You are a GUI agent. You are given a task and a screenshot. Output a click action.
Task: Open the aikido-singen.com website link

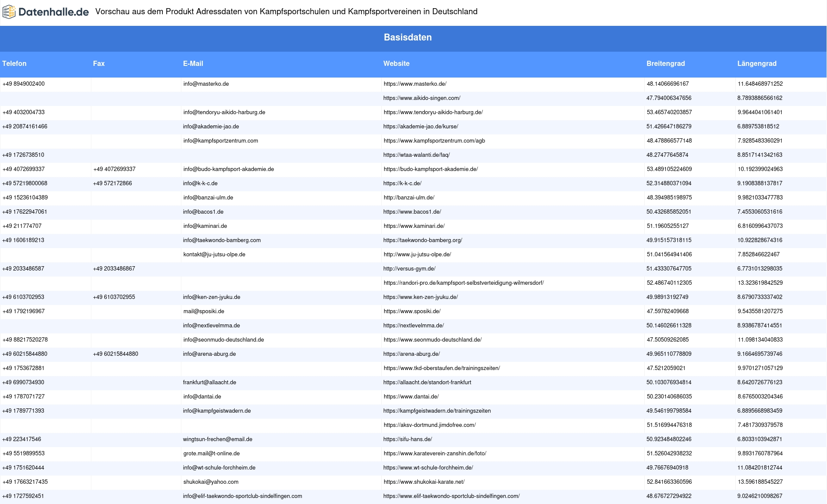[x=422, y=98]
